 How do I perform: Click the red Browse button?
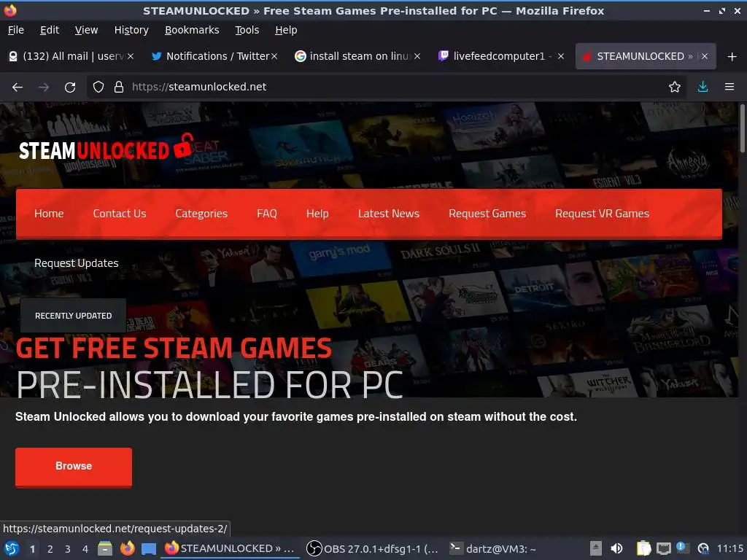click(x=74, y=466)
